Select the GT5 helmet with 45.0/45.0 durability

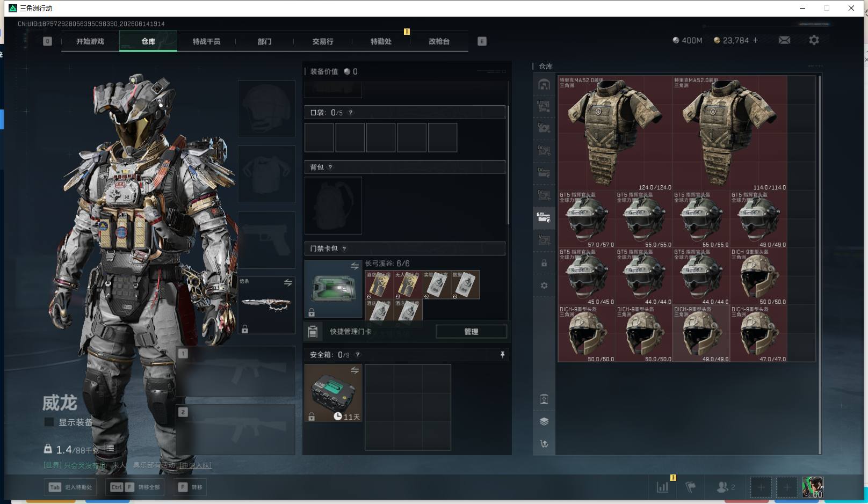point(587,277)
